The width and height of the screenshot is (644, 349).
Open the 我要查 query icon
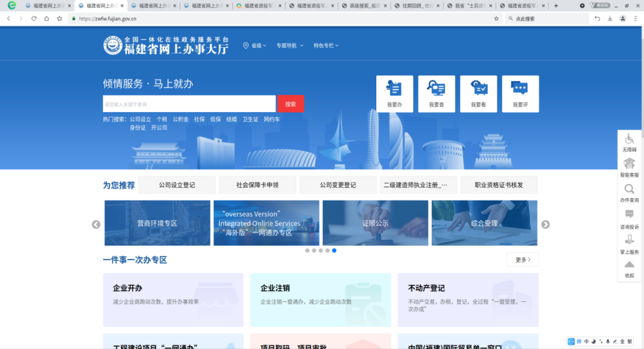pyautogui.click(x=436, y=94)
